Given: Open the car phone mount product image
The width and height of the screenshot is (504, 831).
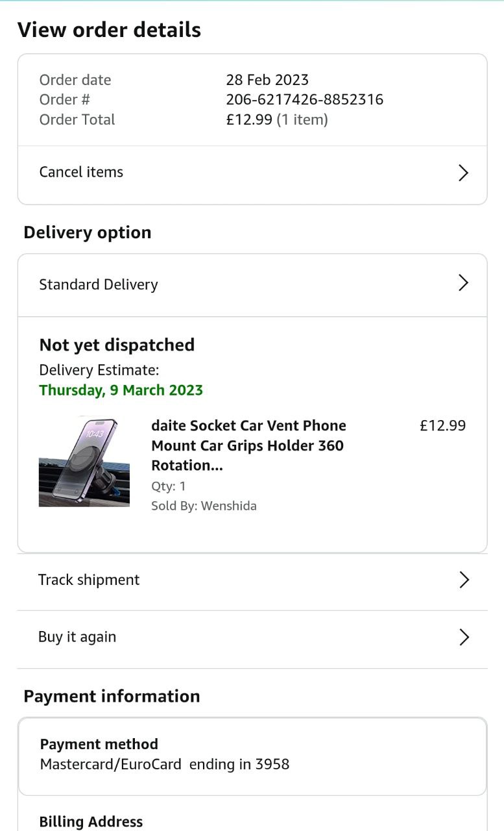Looking at the screenshot, I should (84, 462).
